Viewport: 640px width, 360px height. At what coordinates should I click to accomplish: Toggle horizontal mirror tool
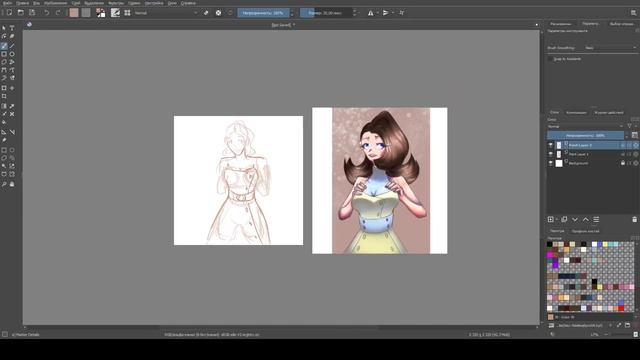point(370,13)
